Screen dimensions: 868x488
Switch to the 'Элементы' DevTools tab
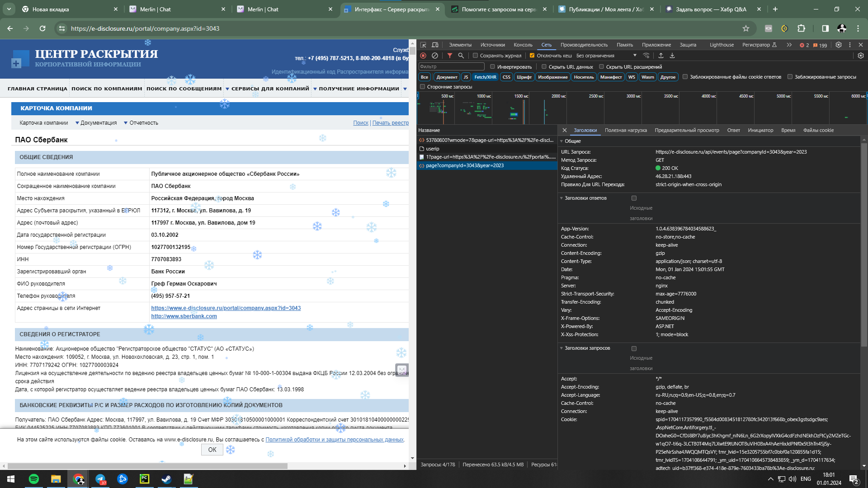[460, 45]
